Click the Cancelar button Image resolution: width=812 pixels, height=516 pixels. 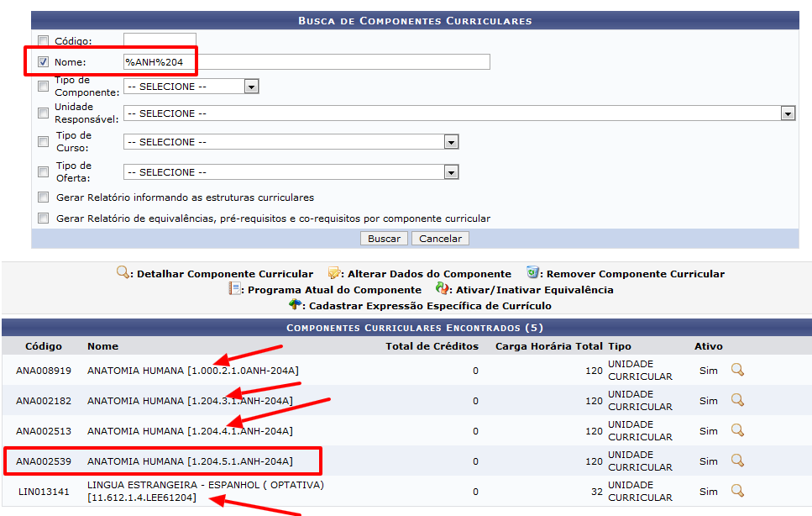coord(440,239)
